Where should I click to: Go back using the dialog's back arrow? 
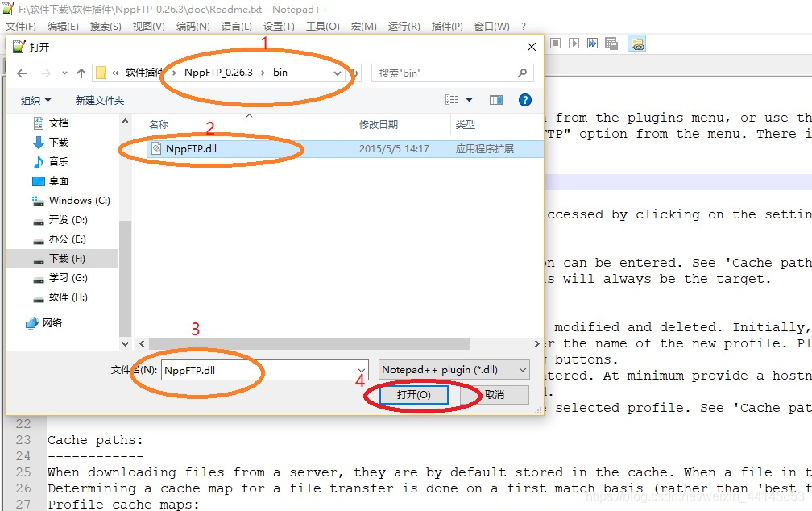tap(22, 73)
